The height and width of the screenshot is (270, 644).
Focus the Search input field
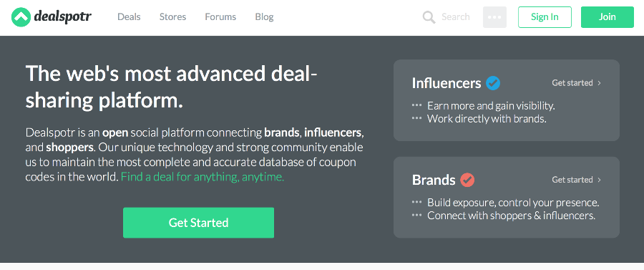[456, 17]
